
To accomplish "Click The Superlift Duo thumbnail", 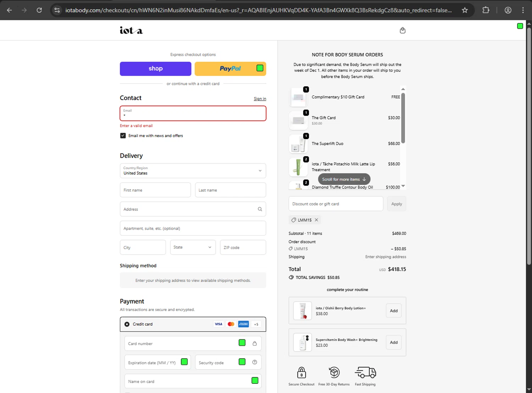I will point(298,144).
